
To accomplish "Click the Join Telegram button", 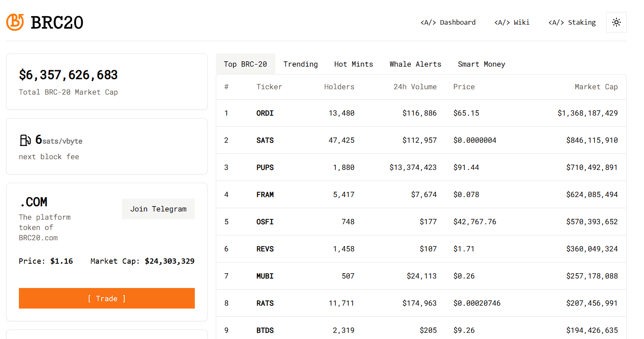I will [158, 209].
